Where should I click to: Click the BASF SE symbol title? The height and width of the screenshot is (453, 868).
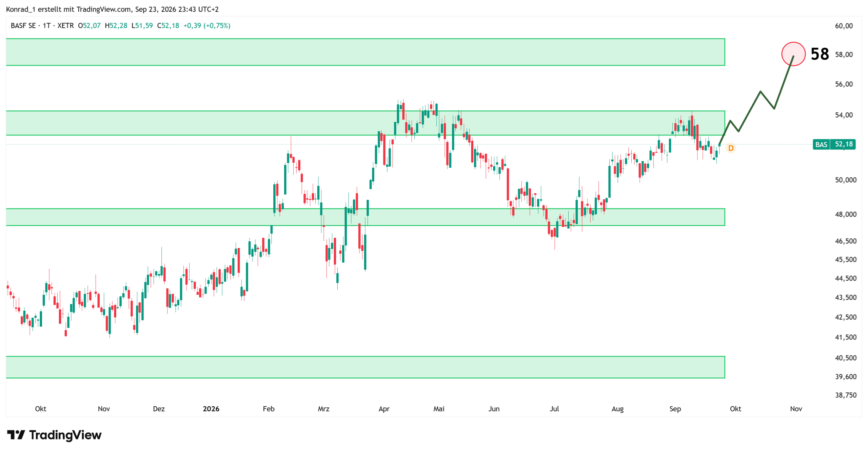pyautogui.click(x=23, y=26)
